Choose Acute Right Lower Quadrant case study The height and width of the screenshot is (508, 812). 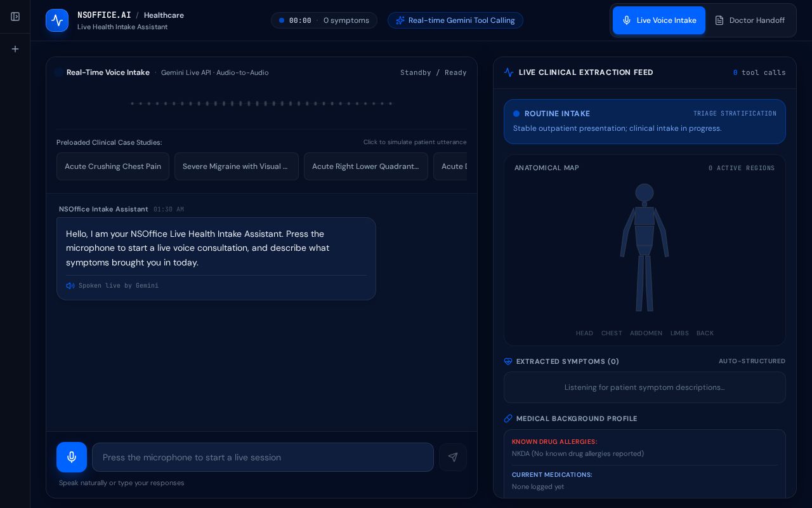pos(366,166)
